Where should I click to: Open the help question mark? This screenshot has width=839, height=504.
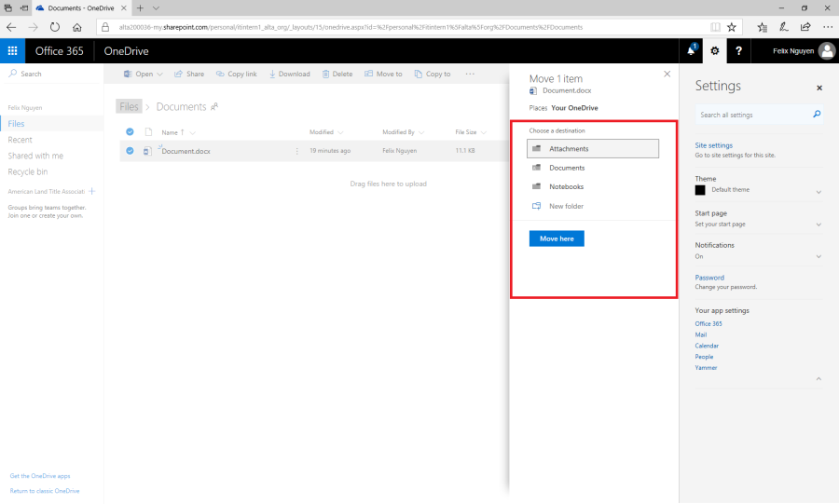click(x=738, y=51)
